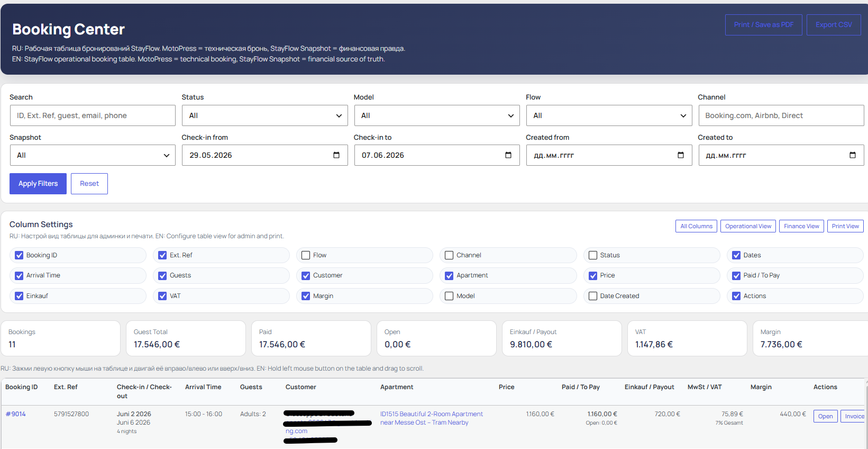This screenshot has height=449, width=868.
Task: Click the Check-in from date field
Action: click(x=264, y=155)
